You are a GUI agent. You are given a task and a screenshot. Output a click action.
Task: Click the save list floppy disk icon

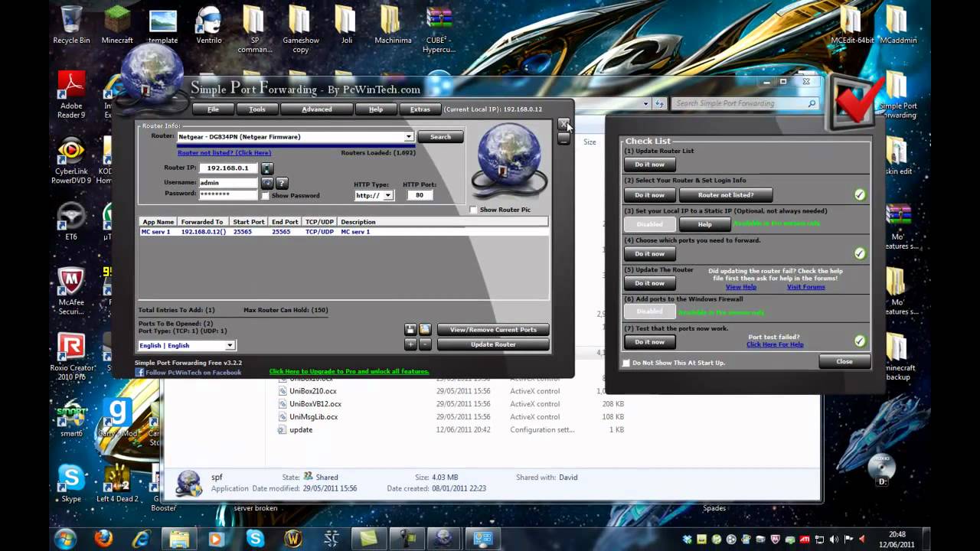(x=410, y=330)
